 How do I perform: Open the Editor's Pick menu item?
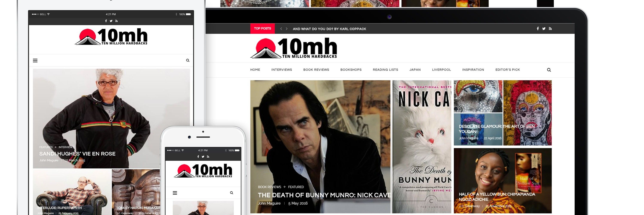click(507, 70)
